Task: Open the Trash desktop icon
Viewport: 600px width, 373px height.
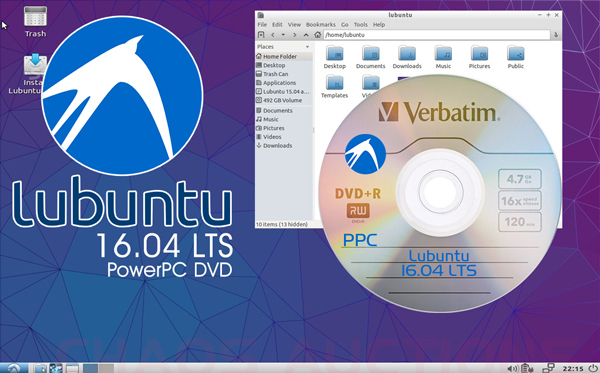Action: (35, 21)
